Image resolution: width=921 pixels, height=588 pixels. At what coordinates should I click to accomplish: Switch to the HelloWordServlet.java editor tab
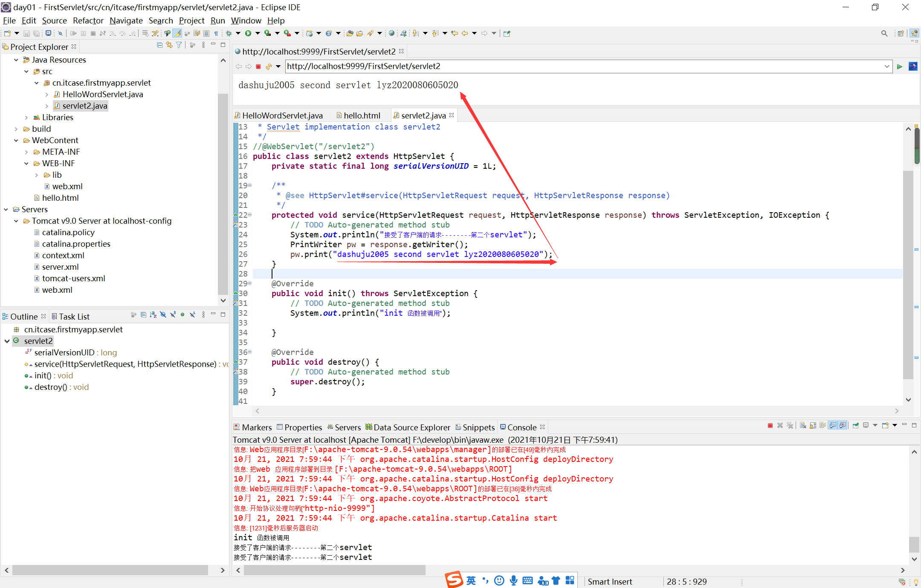tap(282, 115)
